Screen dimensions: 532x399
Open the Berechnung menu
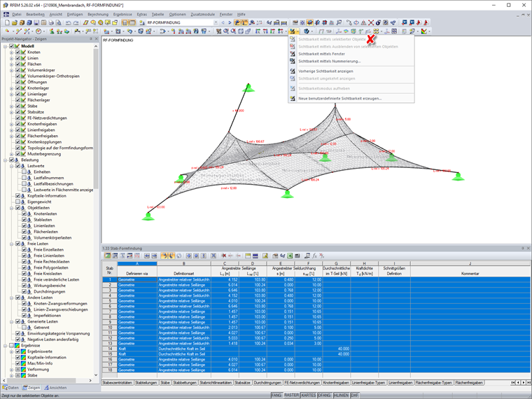point(98,14)
